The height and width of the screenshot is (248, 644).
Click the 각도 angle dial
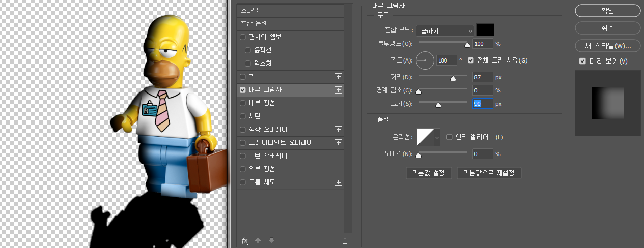(425, 60)
